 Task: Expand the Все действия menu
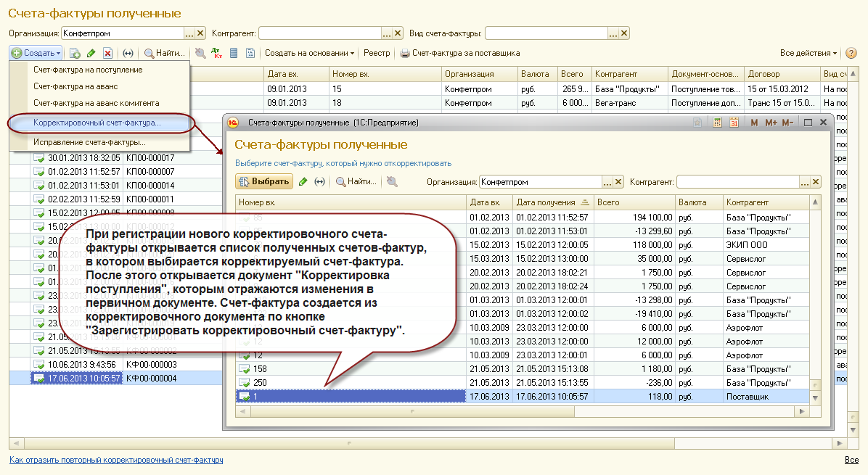tap(808, 53)
